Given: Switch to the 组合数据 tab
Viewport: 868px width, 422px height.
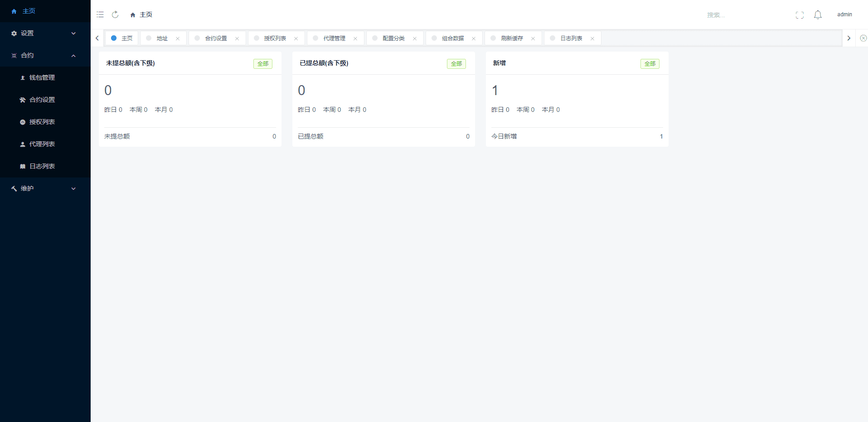Looking at the screenshot, I should [x=452, y=38].
